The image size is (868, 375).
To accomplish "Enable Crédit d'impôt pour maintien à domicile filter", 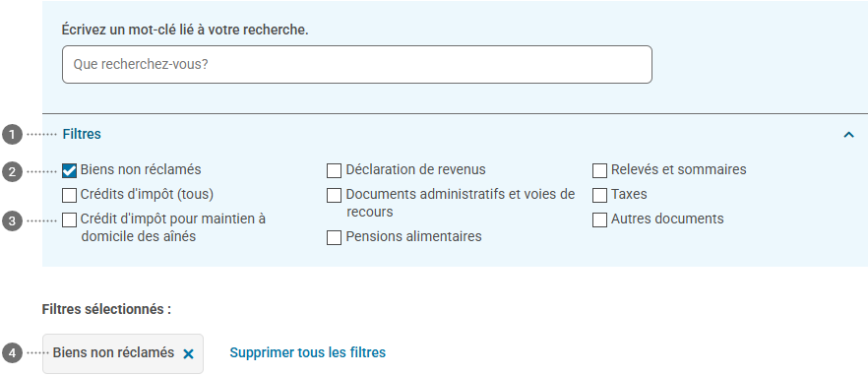I will (69, 219).
